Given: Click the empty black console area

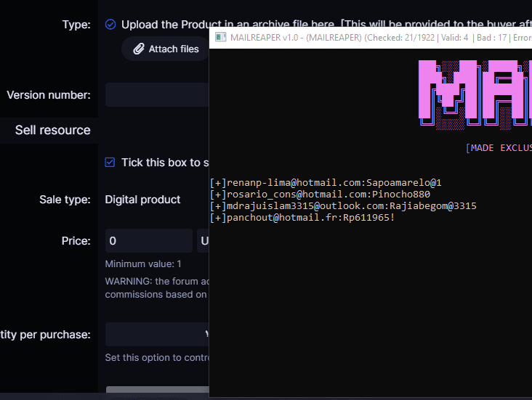Looking at the screenshot, I should click(x=371, y=312).
